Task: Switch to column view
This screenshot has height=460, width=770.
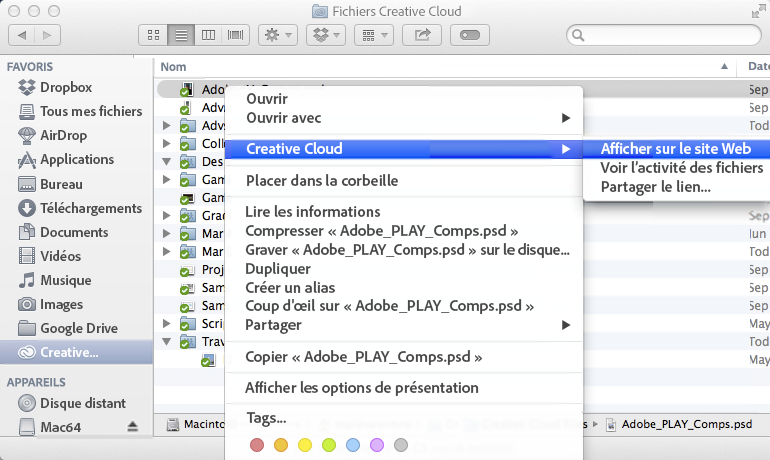Action: click(208, 35)
